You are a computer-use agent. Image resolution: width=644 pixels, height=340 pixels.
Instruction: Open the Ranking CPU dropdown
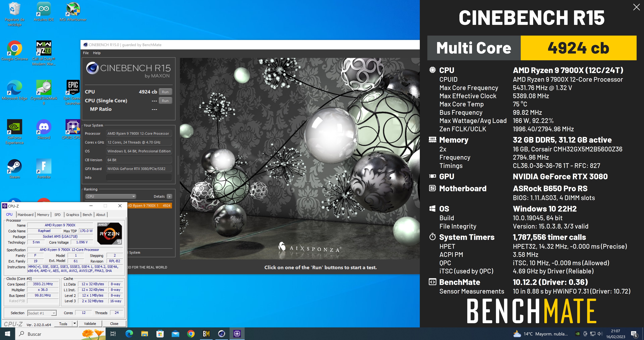111,196
